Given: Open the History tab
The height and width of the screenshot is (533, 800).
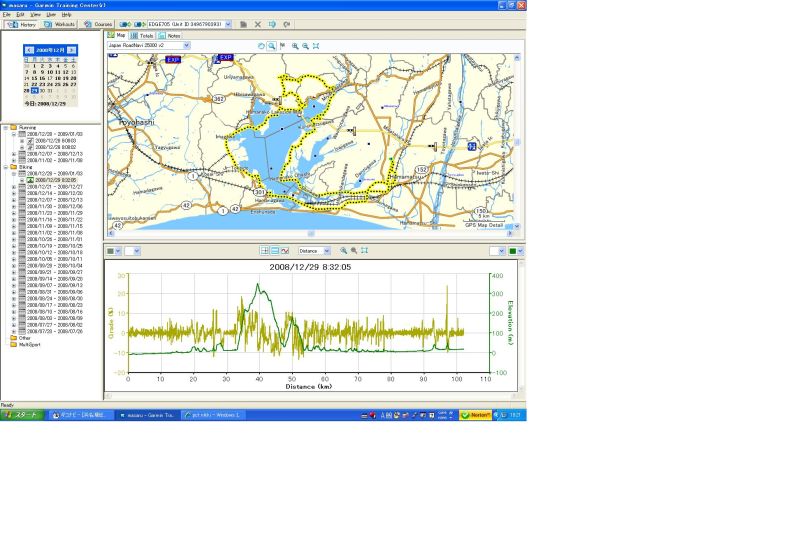Looking at the screenshot, I should click(22, 24).
